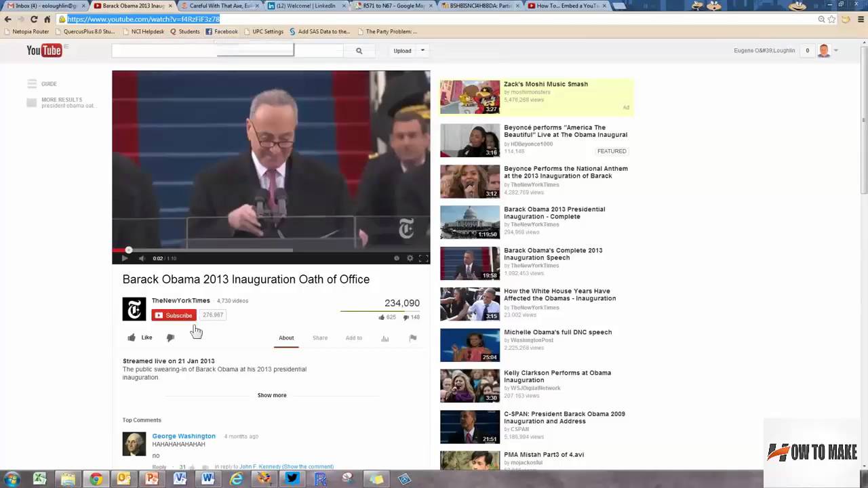Open Barack Obama's Complete 2013 Inauguration Speech
The image size is (868, 488).
coord(553,254)
